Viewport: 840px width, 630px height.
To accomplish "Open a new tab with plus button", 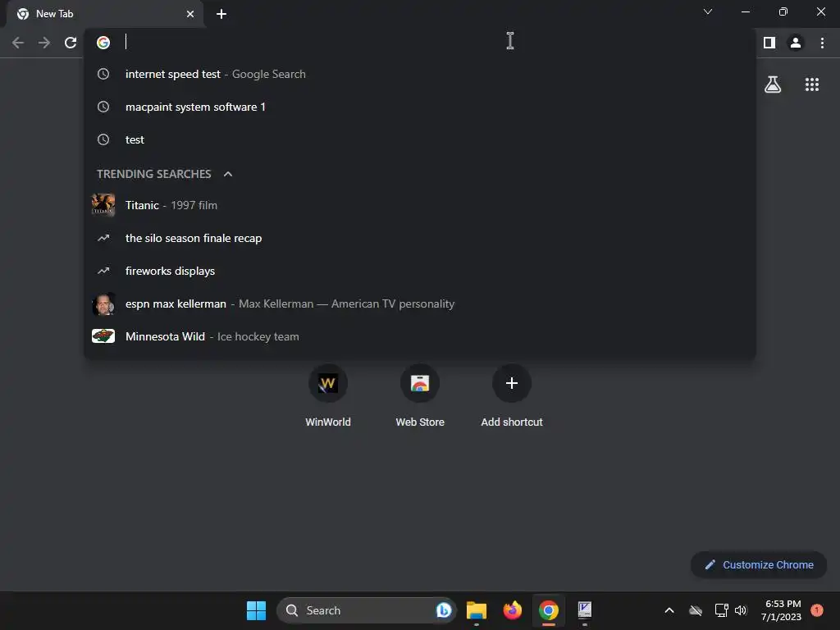I will 221,14.
